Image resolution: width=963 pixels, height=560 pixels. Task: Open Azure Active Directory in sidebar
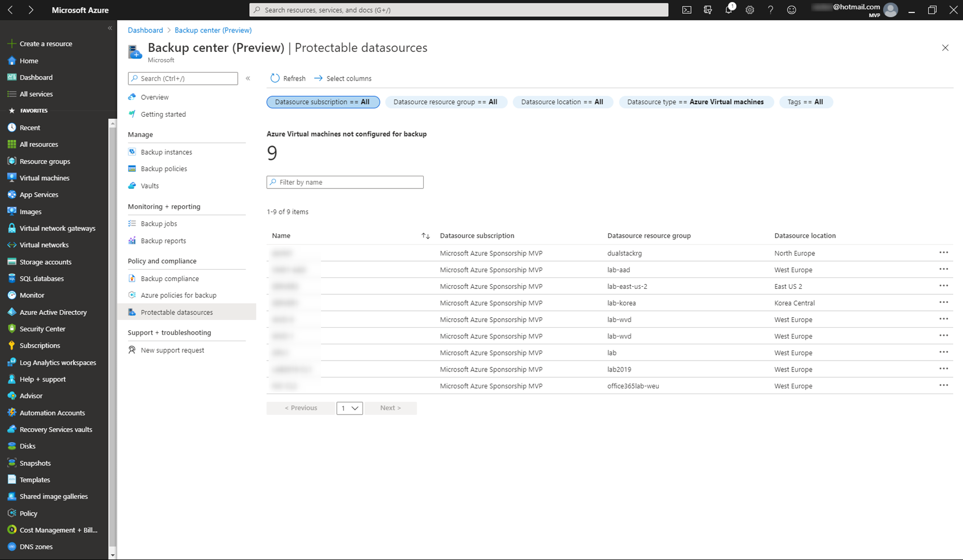pyautogui.click(x=53, y=312)
